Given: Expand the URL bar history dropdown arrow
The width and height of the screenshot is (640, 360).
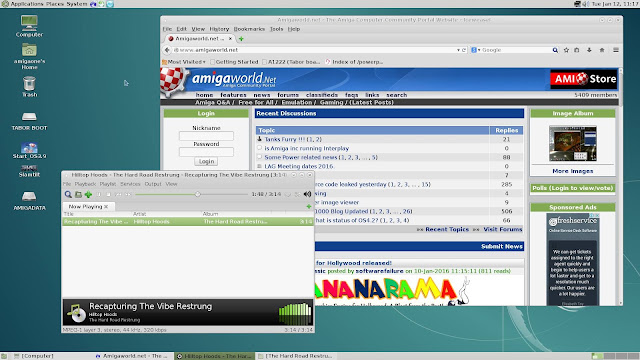Looking at the screenshot, I should 458,50.
